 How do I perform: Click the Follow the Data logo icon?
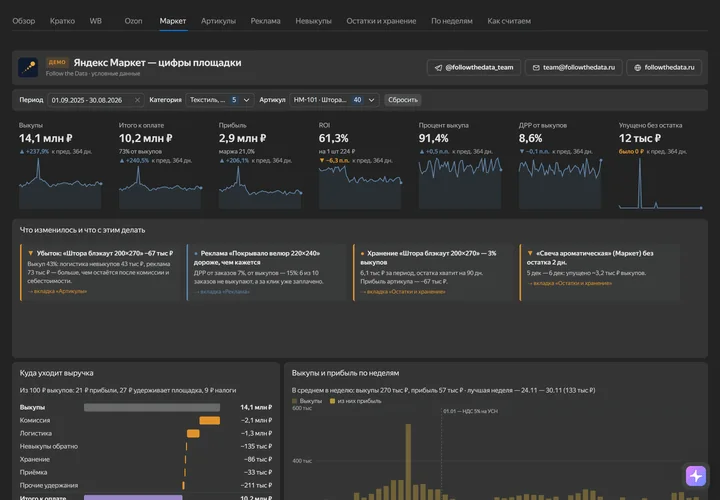[x=28, y=67]
